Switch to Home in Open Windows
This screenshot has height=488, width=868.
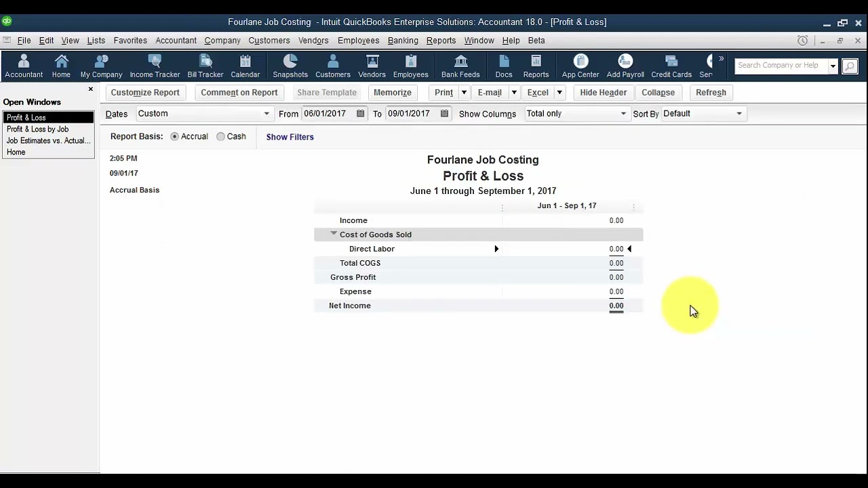tap(16, 152)
